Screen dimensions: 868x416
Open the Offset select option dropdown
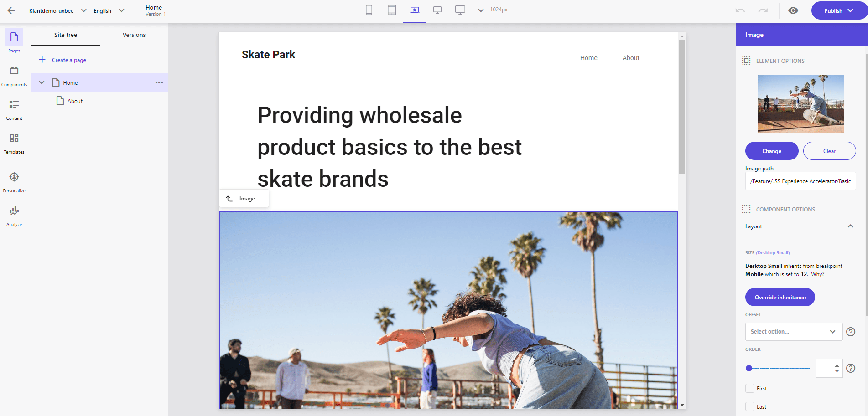(794, 332)
